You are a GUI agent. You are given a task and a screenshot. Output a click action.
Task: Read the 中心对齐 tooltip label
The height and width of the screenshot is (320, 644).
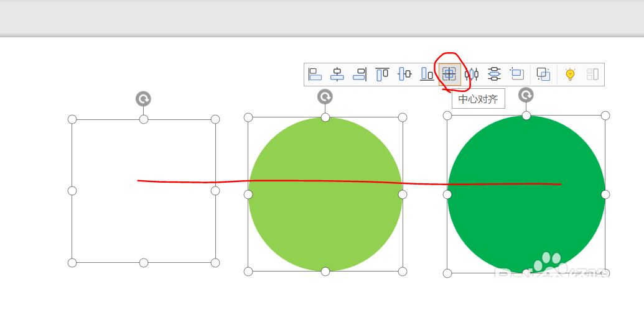coord(478,99)
